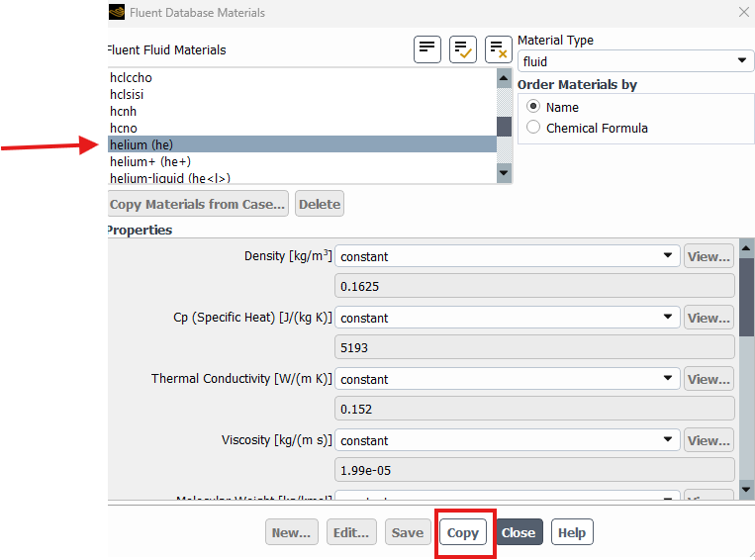This screenshot has width=755, height=560.
Task: Click materials list scrollbar up arrow
Action: pos(504,78)
